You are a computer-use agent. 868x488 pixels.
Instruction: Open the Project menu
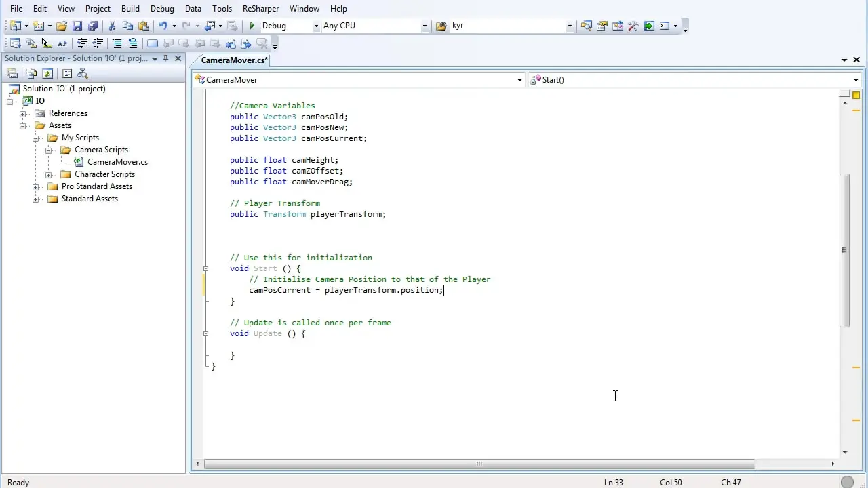tap(98, 9)
